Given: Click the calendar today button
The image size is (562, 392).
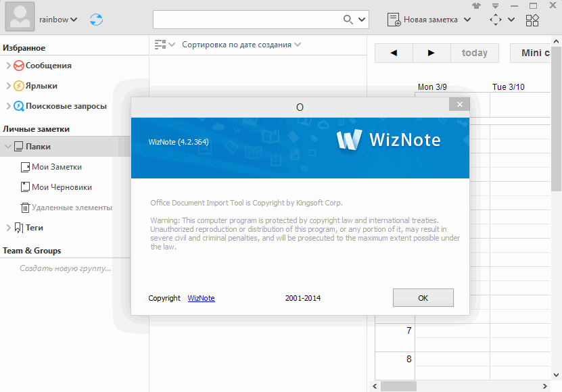Looking at the screenshot, I should click(475, 53).
